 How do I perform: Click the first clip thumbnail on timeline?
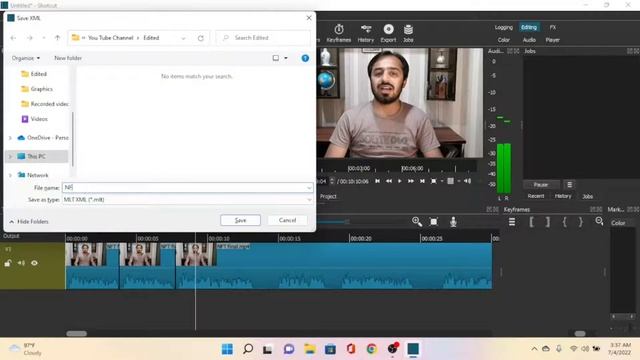85,255
